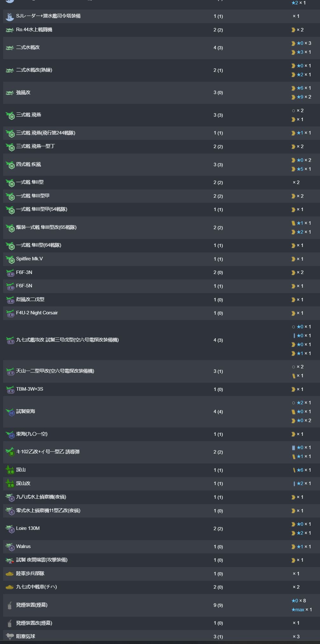Click the patrol aircraft icon beside 試製東海
This screenshot has height=644, width=320.
point(10,412)
